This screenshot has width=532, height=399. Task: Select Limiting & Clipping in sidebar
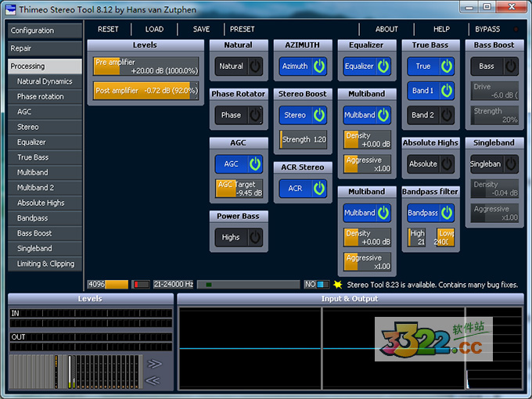point(45,264)
